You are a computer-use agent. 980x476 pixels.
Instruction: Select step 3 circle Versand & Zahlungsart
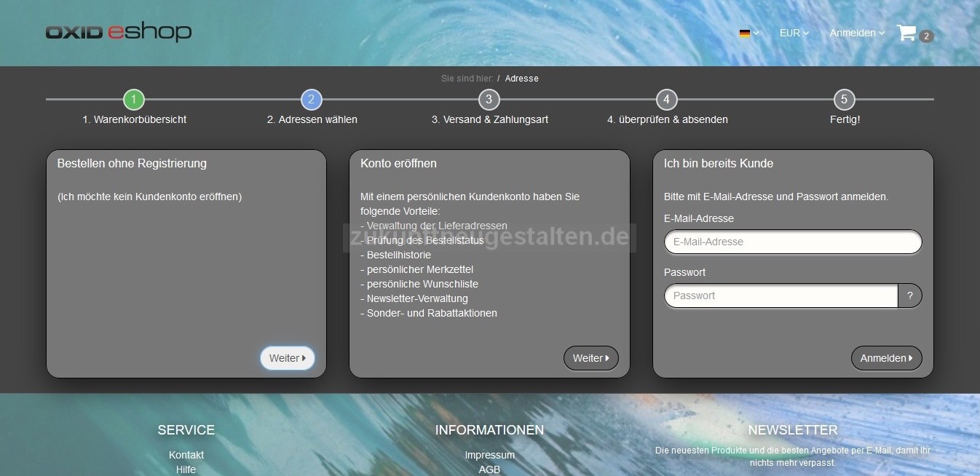[489, 100]
